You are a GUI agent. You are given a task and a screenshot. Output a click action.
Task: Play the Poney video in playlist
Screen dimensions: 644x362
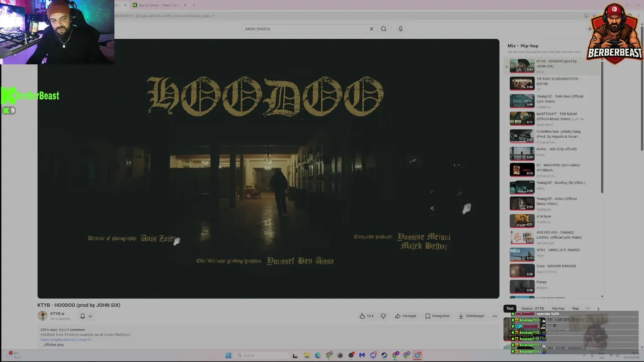click(x=553, y=286)
